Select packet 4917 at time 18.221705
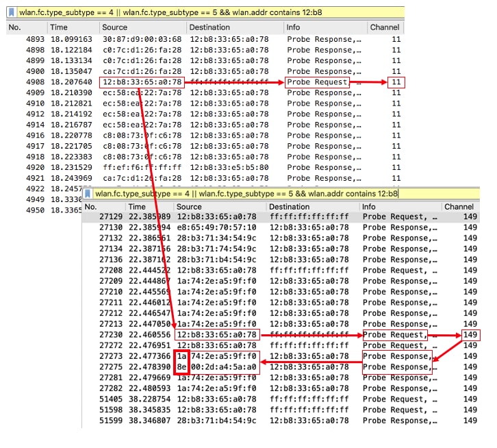 click(x=205, y=147)
